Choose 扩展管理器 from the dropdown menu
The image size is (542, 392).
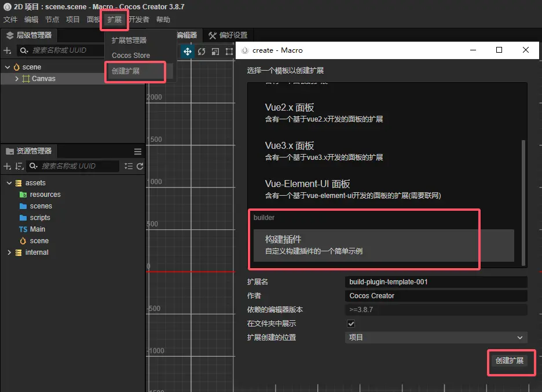point(129,41)
